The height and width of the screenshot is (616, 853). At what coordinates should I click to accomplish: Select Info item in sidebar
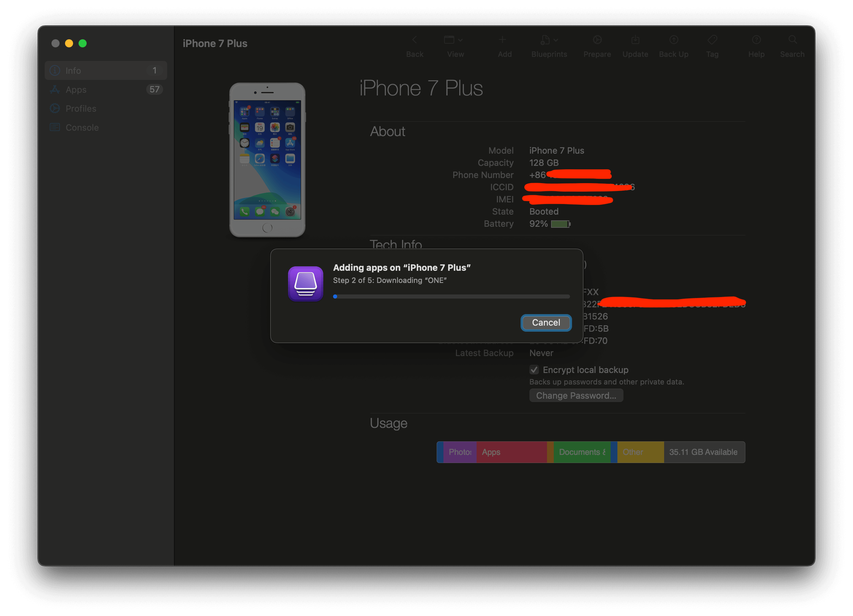tap(73, 71)
